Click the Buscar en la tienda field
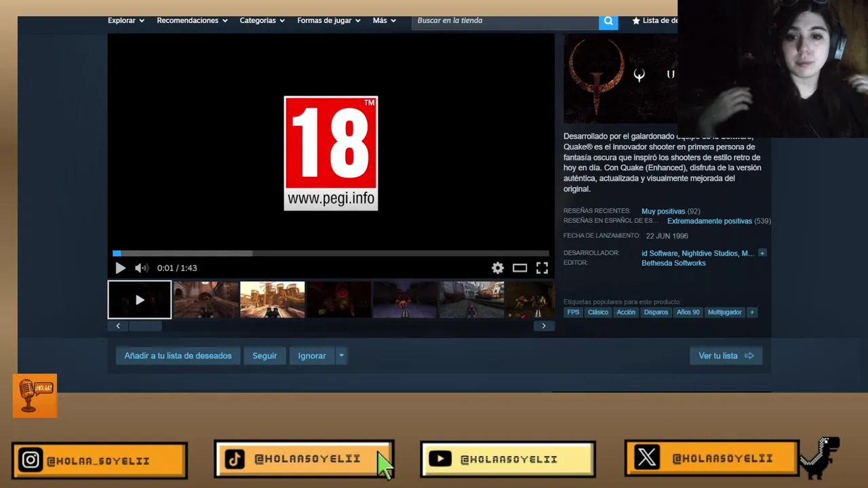Screen dimensions: 868x488 tap(505, 21)
